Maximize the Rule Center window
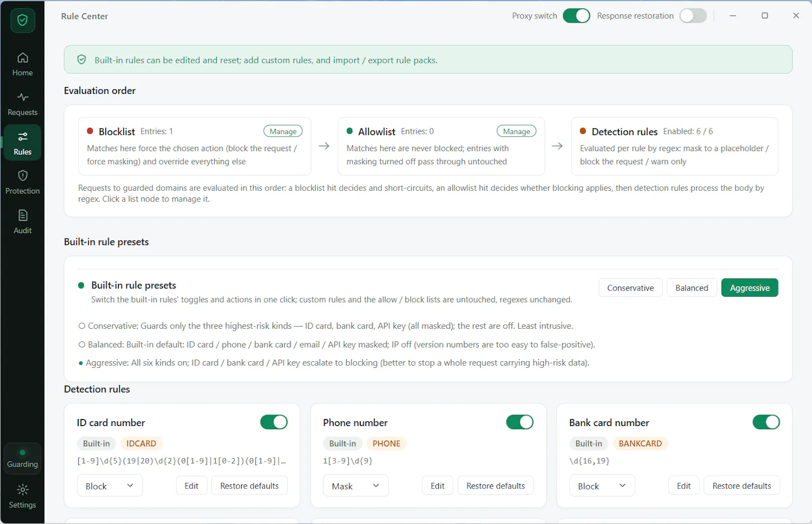 click(x=765, y=16)
